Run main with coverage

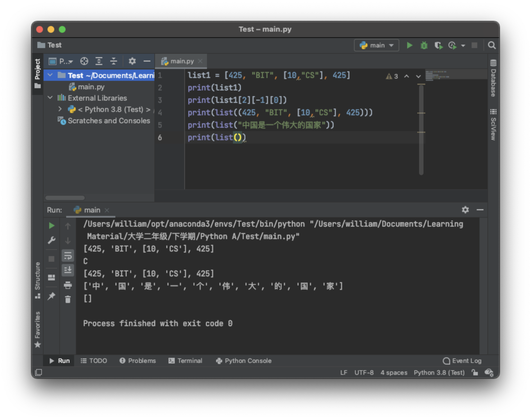(438, 45)
